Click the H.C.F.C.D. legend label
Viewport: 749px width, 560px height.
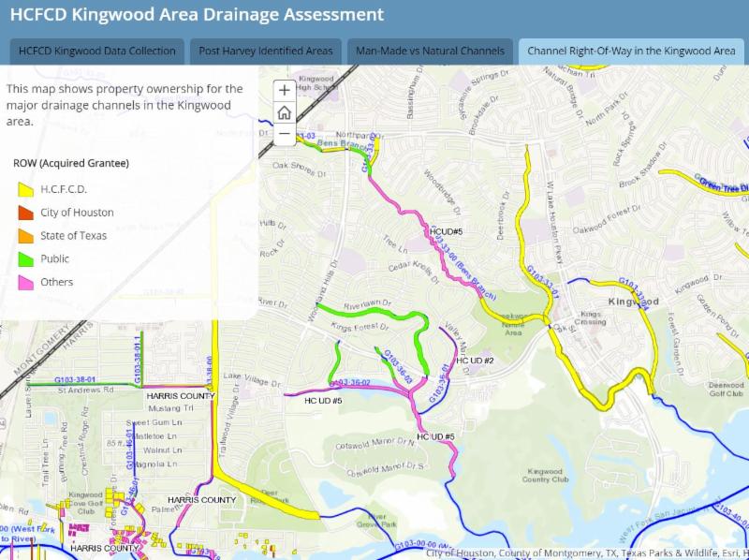point(64,189)
